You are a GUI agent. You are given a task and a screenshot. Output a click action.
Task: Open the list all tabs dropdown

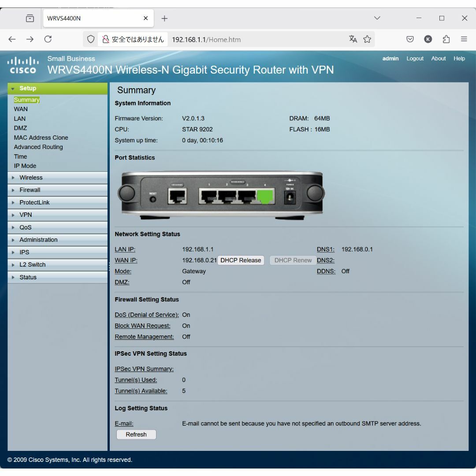(x=377, y=18)
